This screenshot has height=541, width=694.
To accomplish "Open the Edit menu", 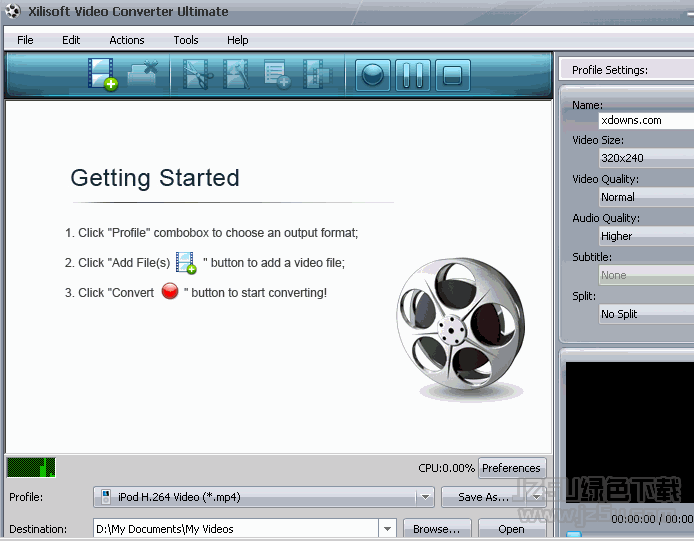I will pos(71,40).
